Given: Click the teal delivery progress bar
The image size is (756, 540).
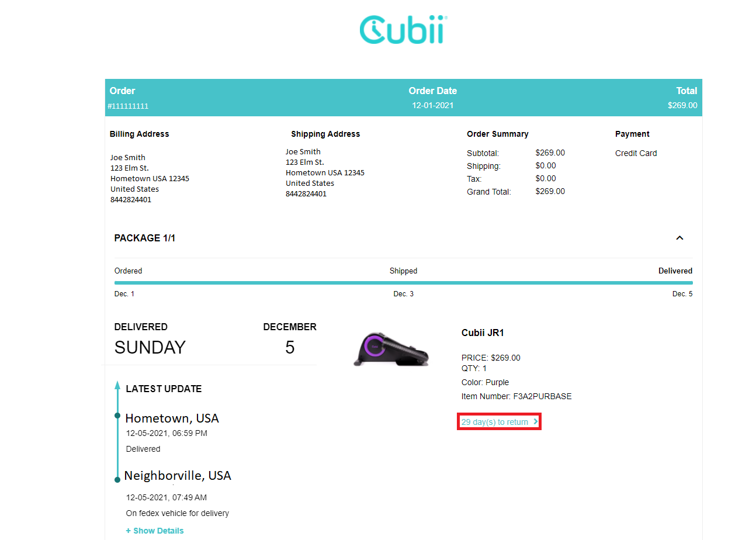Looking at the screenshot, I should coord(403,283).
